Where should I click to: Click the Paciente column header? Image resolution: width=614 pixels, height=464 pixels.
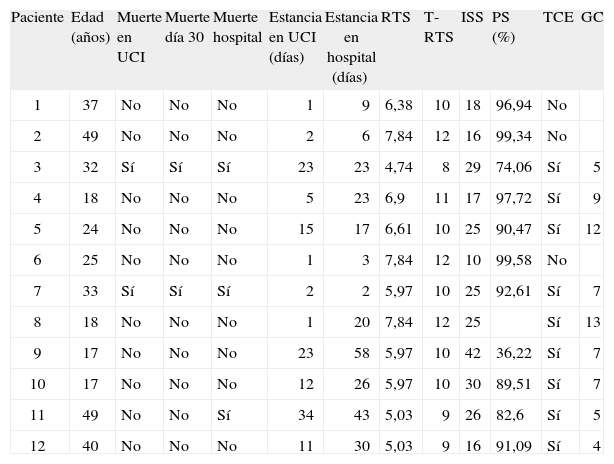(37, 19)
